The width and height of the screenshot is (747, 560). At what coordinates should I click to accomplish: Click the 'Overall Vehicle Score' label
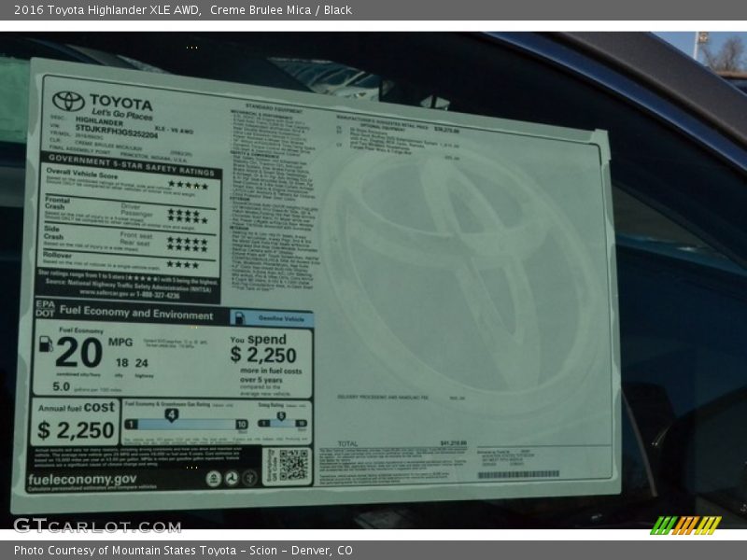[x=82, y=173]
